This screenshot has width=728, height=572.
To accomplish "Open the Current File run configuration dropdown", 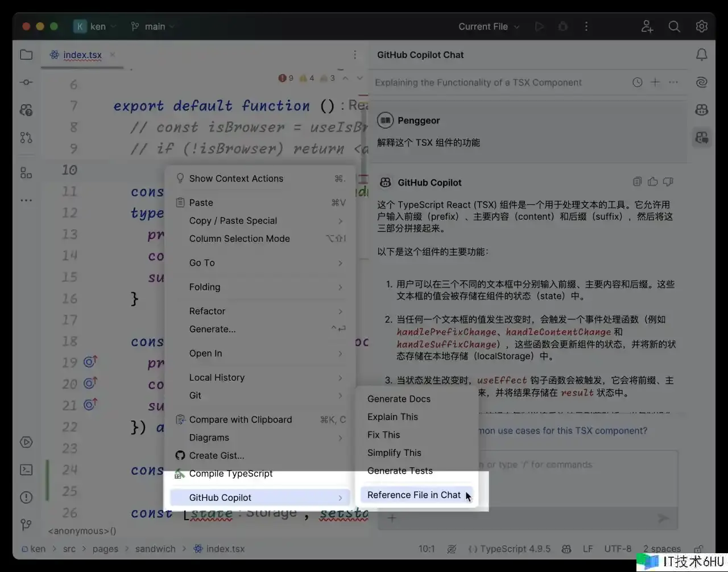I will (489, 27).
